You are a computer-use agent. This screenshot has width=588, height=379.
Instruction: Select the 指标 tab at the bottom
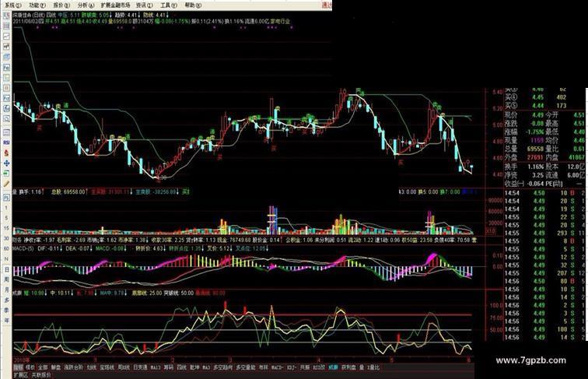click(19, 367)
